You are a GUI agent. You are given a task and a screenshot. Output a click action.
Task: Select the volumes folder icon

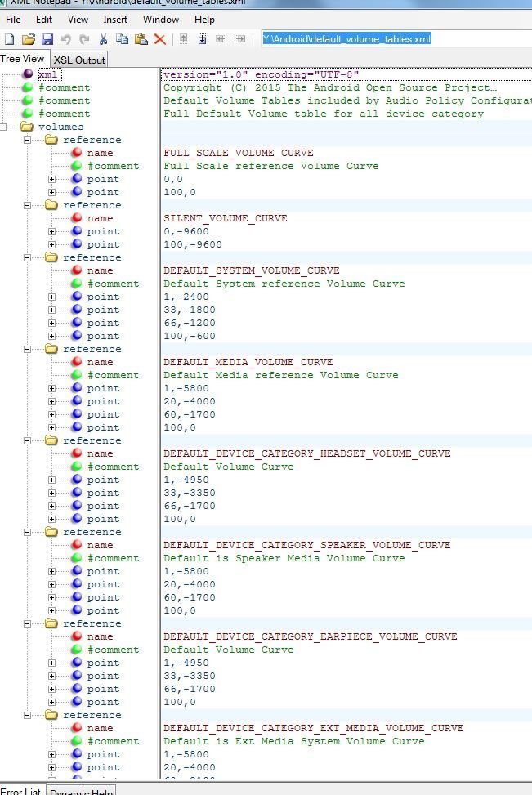(x=27, y=127)
